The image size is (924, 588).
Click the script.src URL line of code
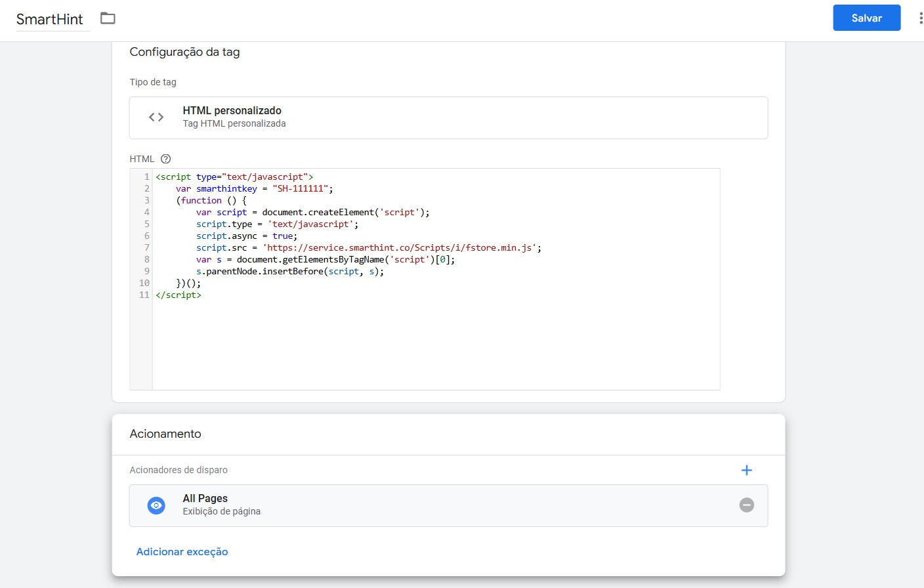[x=369, y=247]
